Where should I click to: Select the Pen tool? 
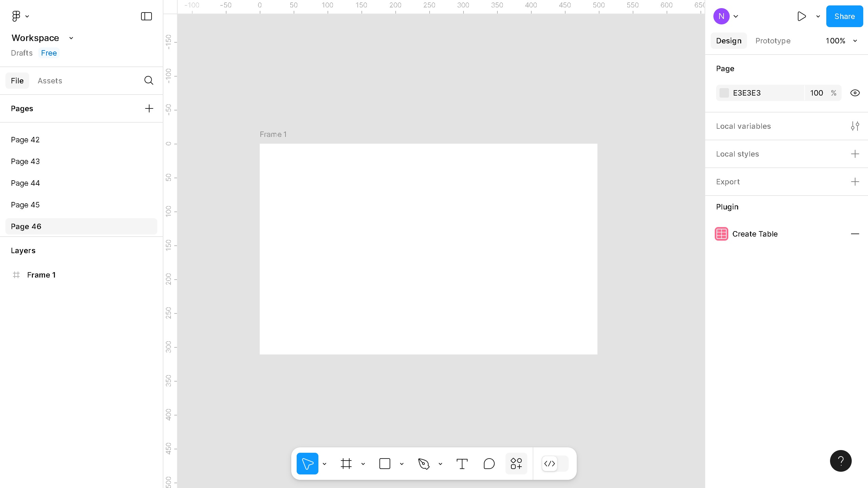click(x=424, y=463)
